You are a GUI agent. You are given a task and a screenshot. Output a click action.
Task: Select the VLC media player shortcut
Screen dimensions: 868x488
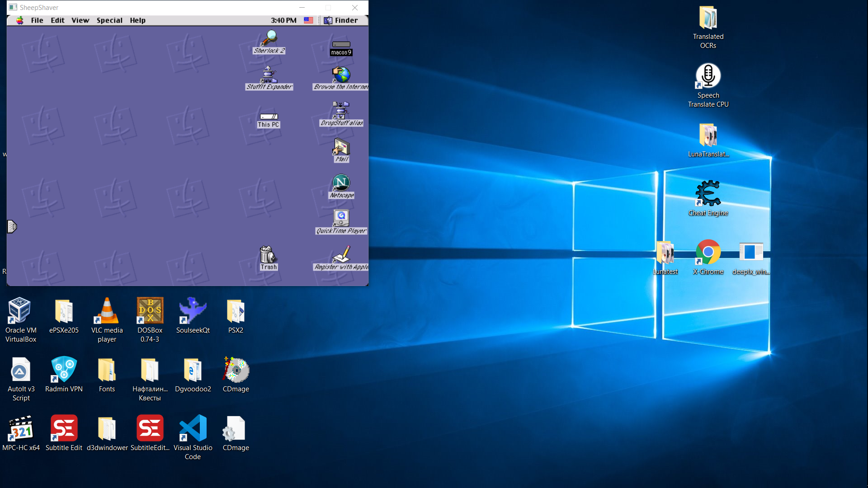coord(107,312)
